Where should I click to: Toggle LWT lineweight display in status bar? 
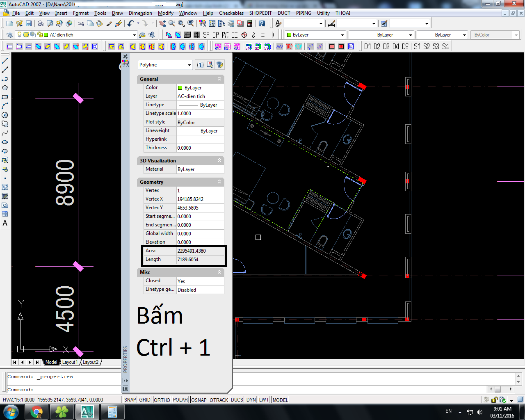click(x=264, y=400)
